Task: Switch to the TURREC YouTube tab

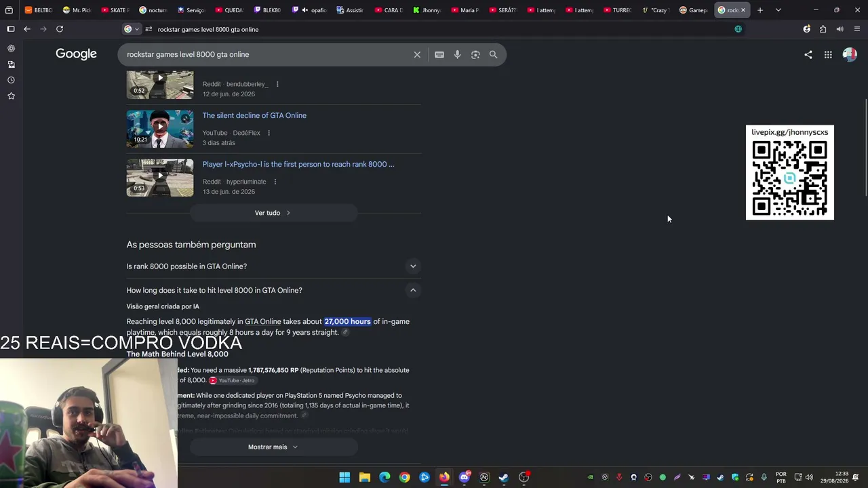Action: pyautogui.click(x=617, y=10)
